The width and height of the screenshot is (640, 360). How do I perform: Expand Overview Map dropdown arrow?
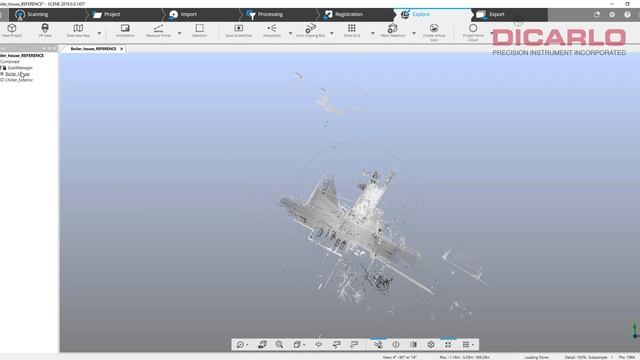click(x=99, y=33)
